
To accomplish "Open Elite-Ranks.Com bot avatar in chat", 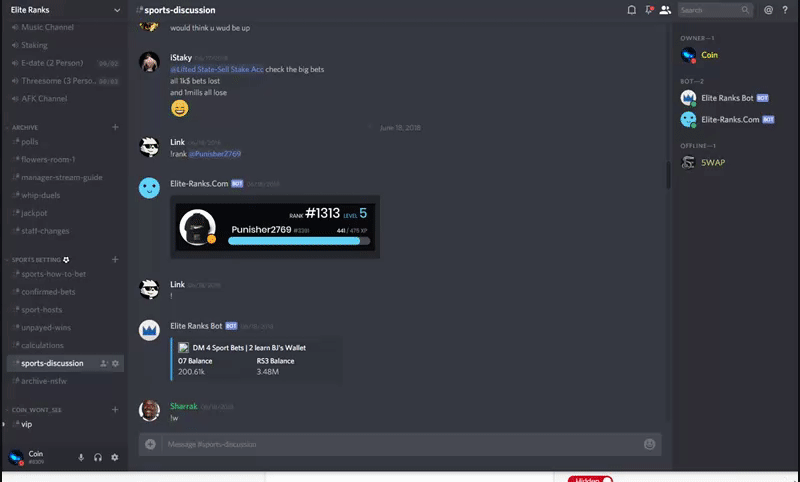I will pos(149,188).
